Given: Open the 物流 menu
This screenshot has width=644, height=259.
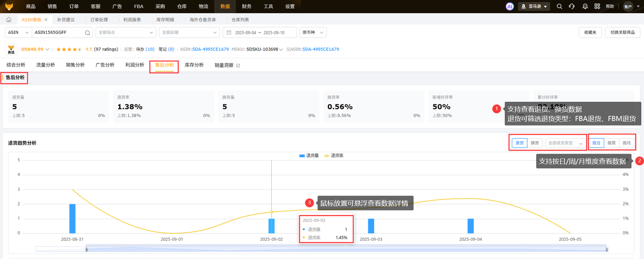Looking at the screenshot, I should [204, 7].
